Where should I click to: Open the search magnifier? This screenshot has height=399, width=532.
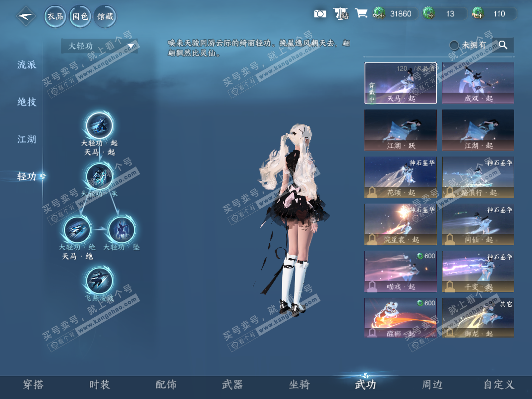point(503,45)
